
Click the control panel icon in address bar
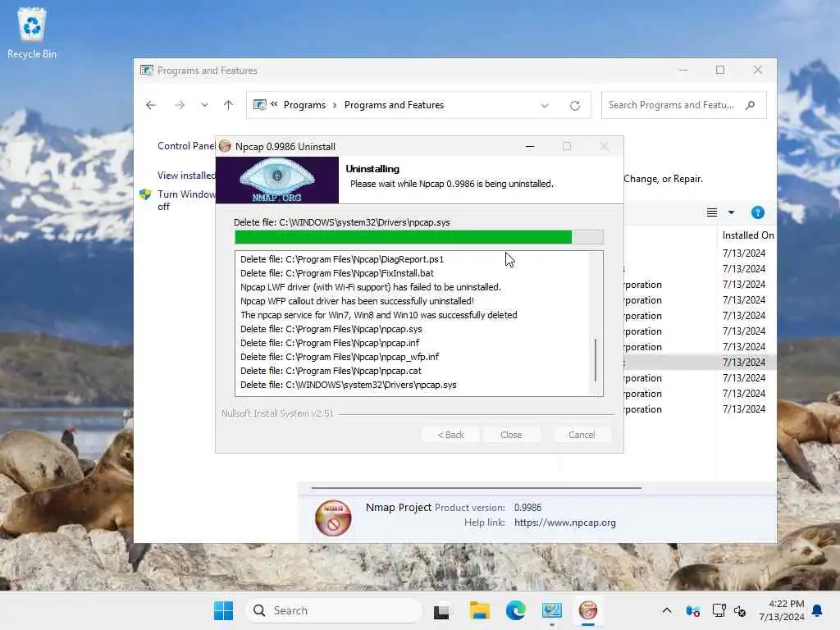click(259, 105)
